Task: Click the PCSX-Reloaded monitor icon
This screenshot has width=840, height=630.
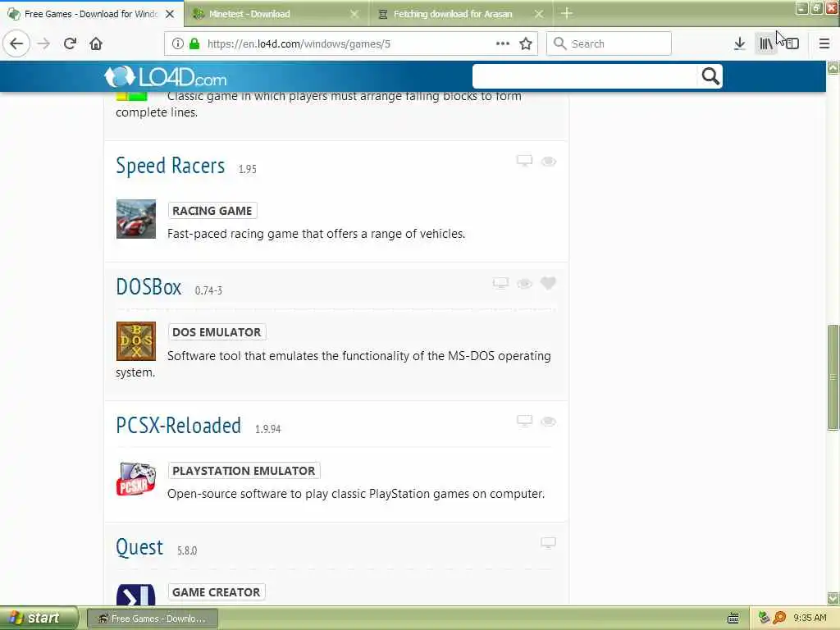Action: pos(524,421)
